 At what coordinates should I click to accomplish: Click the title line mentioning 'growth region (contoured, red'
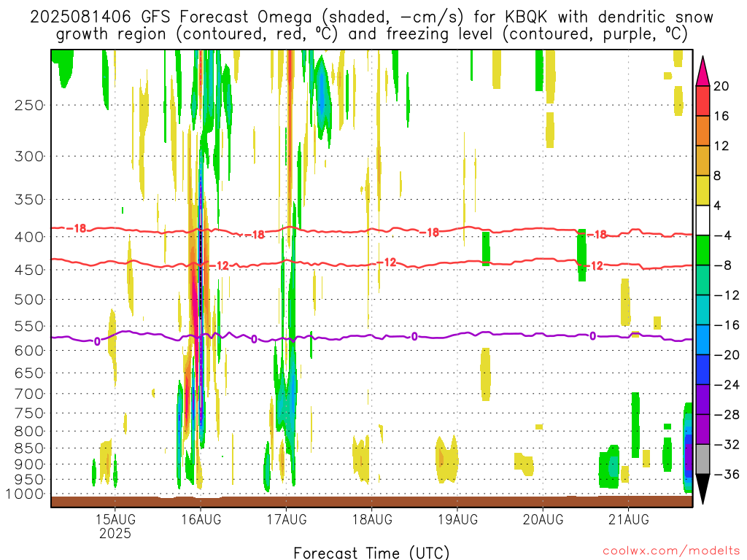(371, 34)
